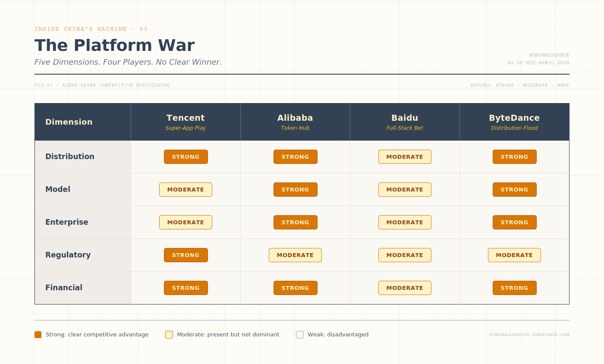
Task: Click the 'Five Dimensions. Four Players' subtitle
Action: coord(128,62)
